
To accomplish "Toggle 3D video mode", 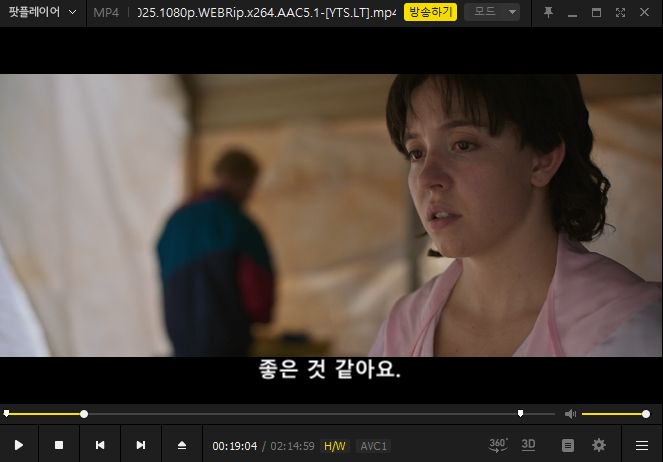I will tap(529, 444).
